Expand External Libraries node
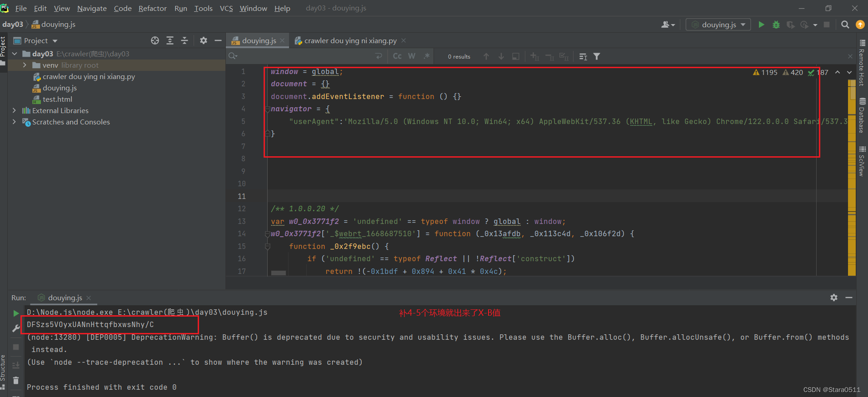 (x=14, y=110)
